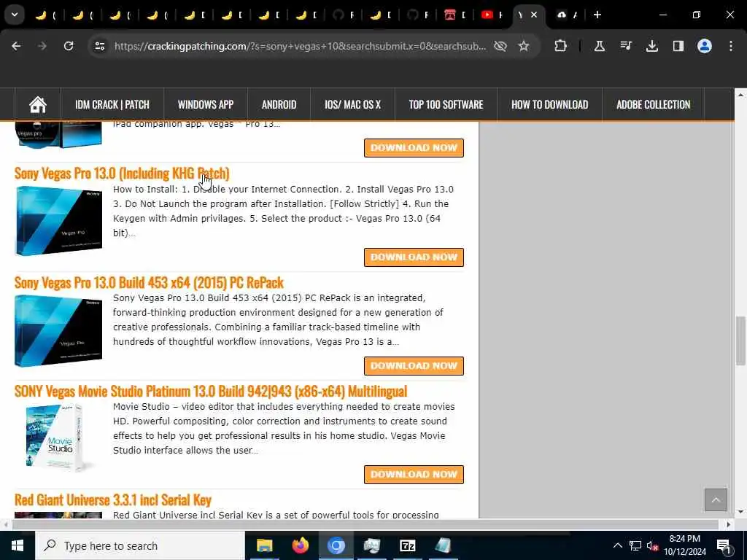Image resolution: width=747 pixels, height=560 pixels.
Task: Open the profile avatar menu
Action: click(x=704, y=46)
